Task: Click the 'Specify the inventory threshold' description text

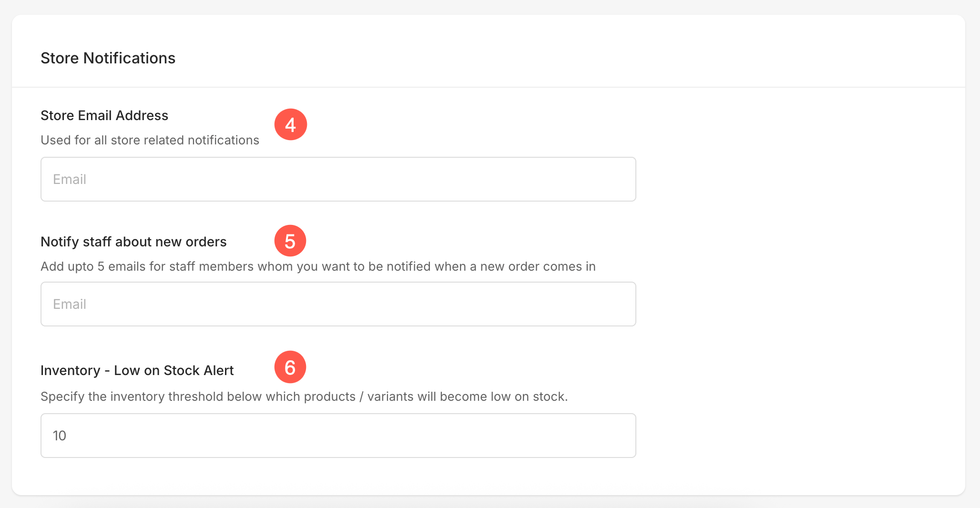Action: coord(304,396)
